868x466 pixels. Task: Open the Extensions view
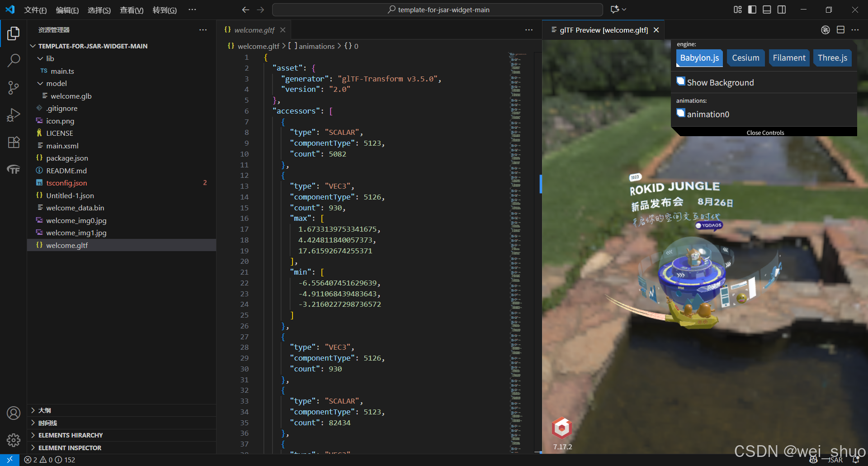point(14,142)
